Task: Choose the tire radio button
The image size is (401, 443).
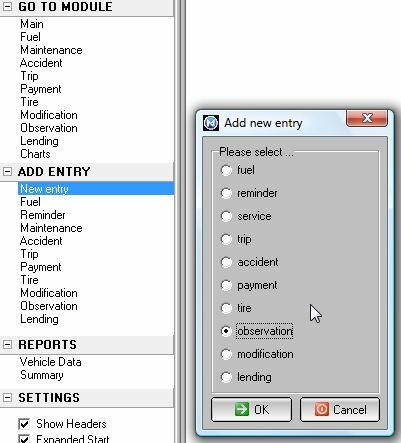Action: pos(226,308)
